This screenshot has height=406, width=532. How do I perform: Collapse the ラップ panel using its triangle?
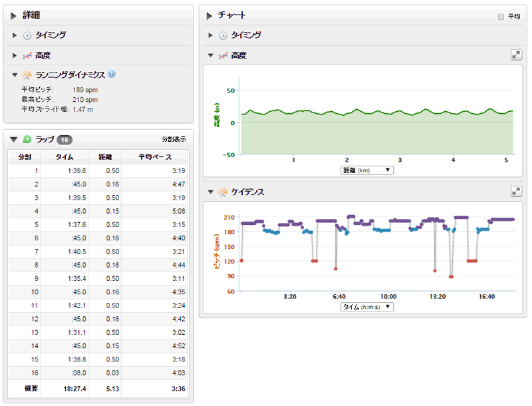coord(13,140)
